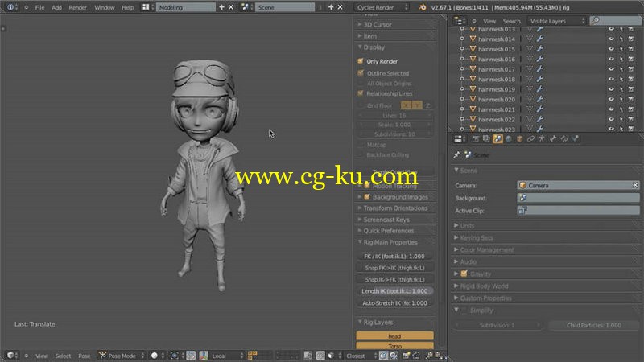The width and height of the screenshot is (644, 362).
Task: Open the Add menu
Action: [x=56, y=7]
